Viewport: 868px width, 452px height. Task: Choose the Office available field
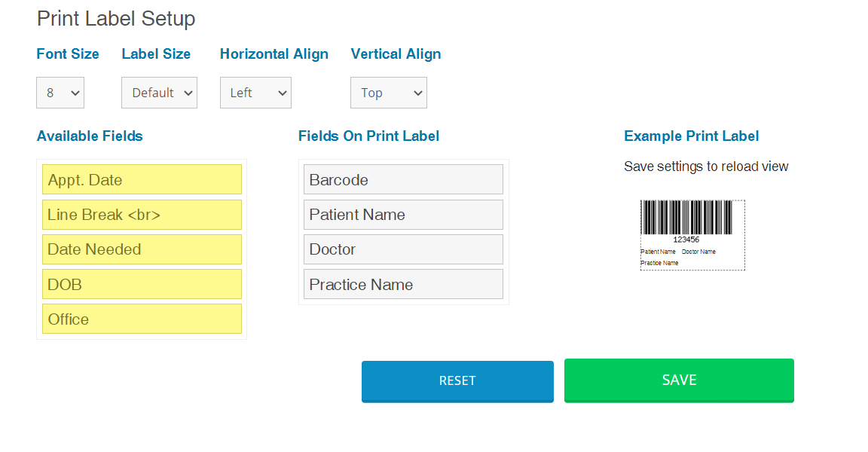142,319
